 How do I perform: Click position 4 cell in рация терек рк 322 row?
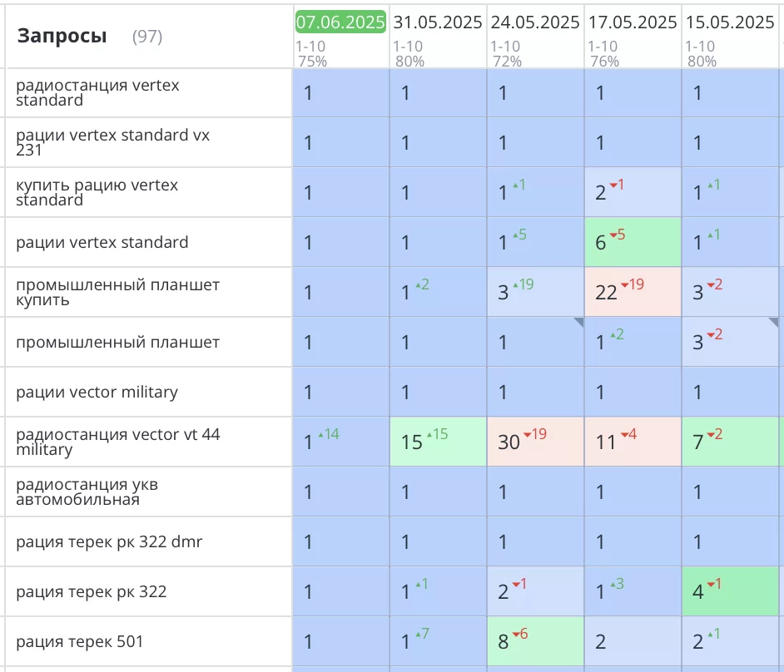click(x=729, y=591)
